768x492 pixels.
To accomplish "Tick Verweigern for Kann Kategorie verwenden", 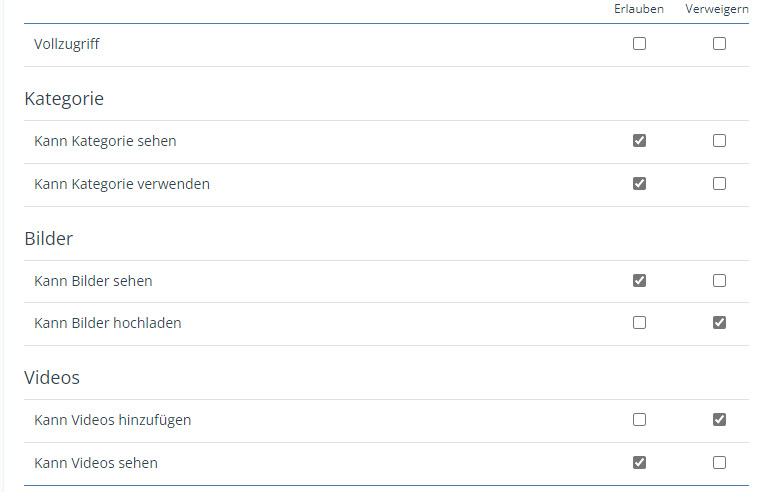I will point(719,184).
